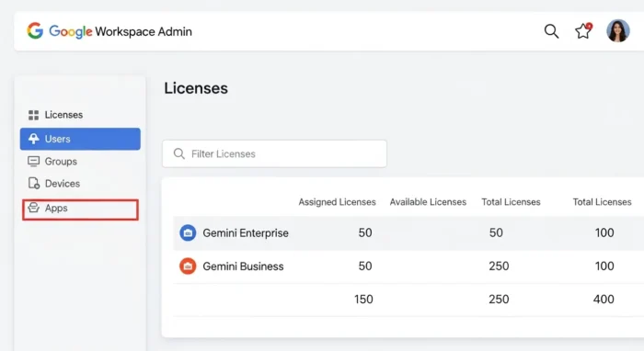The image size is (644, 351).
Task: Click the last Total Licenses column header
Action: (x=602, y=202)
